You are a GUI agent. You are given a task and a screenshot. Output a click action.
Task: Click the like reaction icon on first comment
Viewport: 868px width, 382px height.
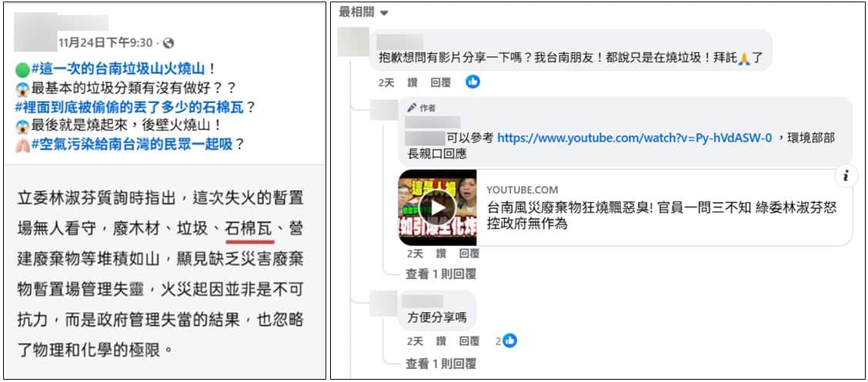[x=472, y=81]
